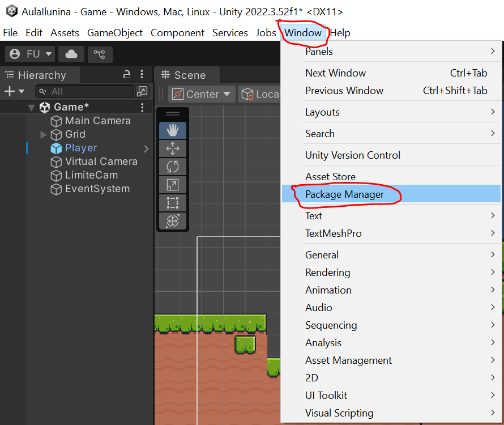504x425 pixels.
Task: Select the Rect tool
Action: pyautogui.click(x=172, y=203)
